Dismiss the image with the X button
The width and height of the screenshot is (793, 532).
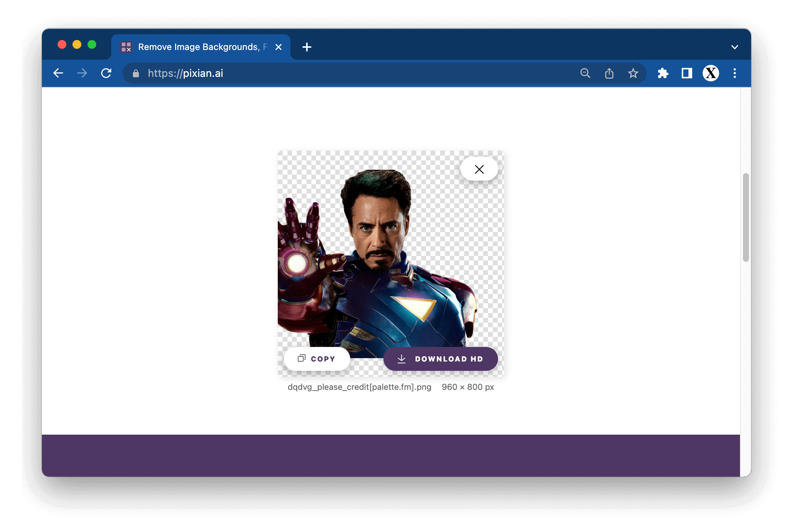(x=479, y=169)
